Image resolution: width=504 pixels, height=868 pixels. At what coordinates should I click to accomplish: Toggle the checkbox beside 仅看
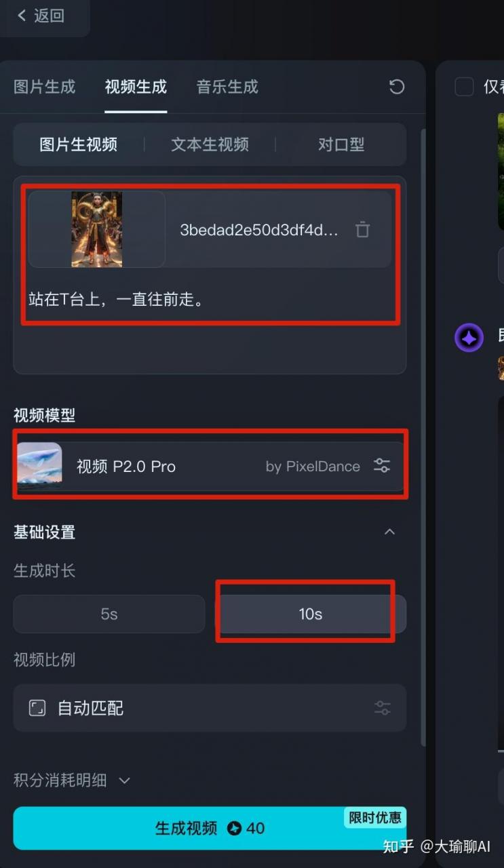[464, 87]
